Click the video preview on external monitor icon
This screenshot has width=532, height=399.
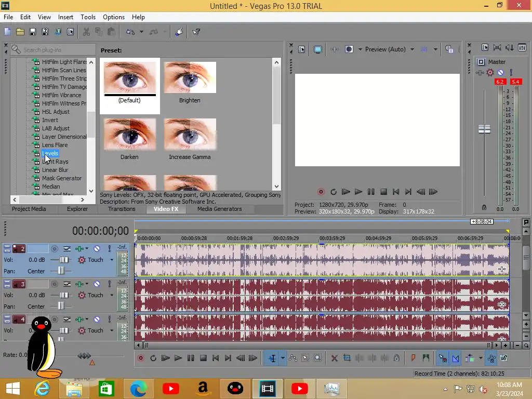tap(318, 49)
